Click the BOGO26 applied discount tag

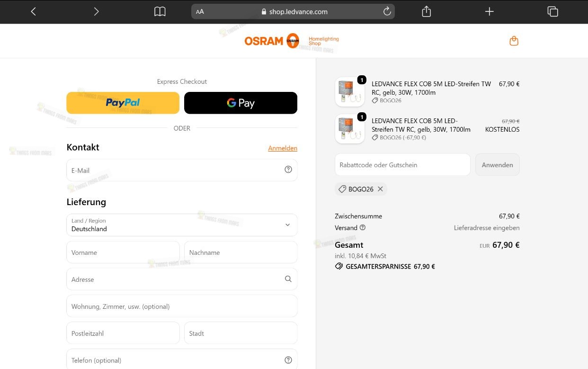361,189
